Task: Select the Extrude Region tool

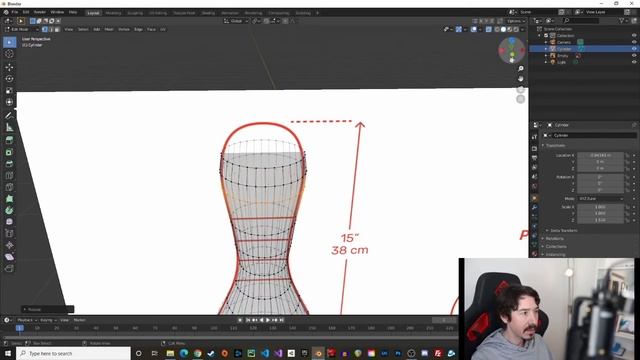Action: (9, 140)
